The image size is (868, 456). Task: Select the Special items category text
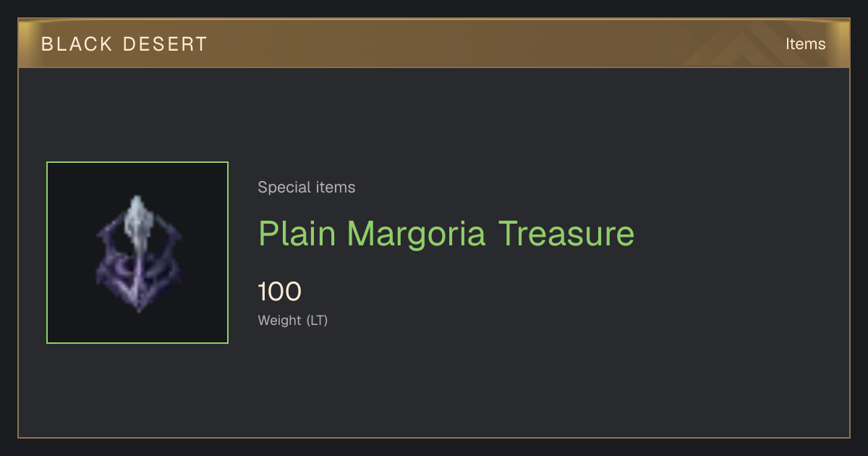[x=307, y=187]
